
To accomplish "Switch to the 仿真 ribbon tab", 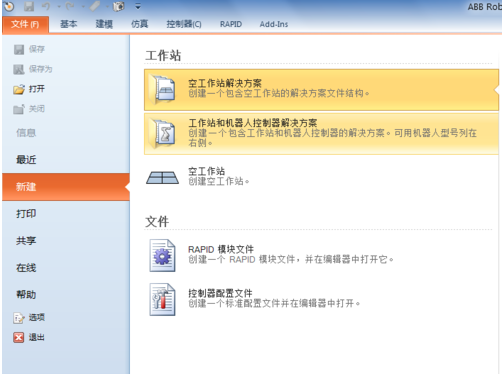I will pos(139,24).
